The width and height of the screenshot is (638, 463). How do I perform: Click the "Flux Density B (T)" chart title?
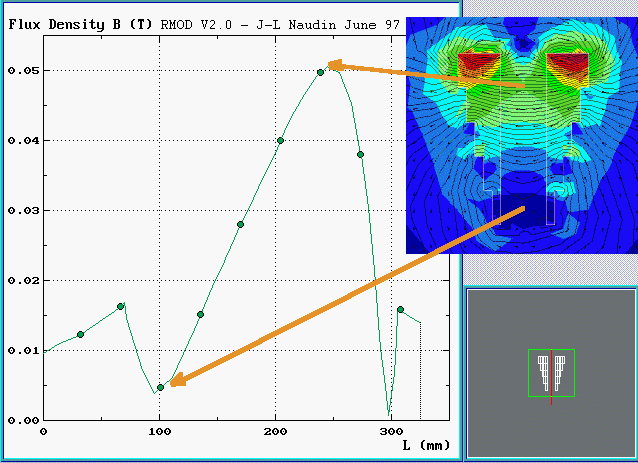[81, 23]
